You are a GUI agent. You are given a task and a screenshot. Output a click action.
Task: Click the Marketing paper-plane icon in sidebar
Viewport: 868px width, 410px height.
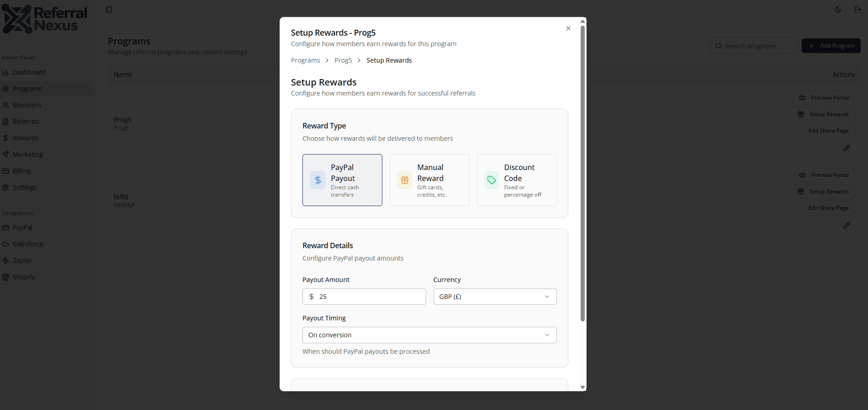[5, 154]
